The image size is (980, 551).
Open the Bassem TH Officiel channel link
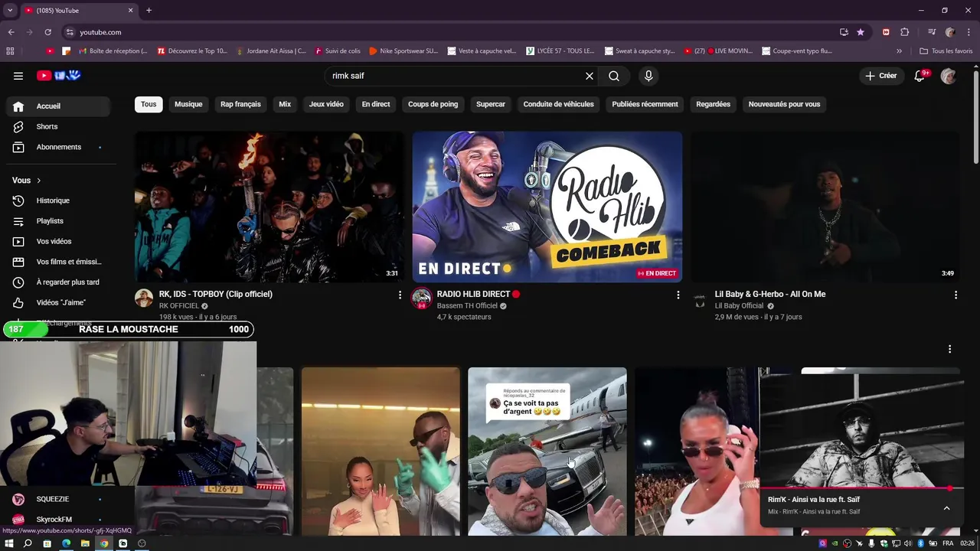[467, 306]
